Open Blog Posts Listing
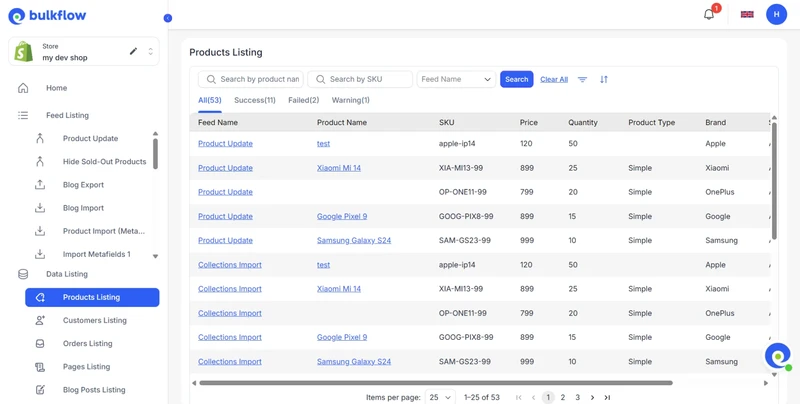 click(94, 390)
